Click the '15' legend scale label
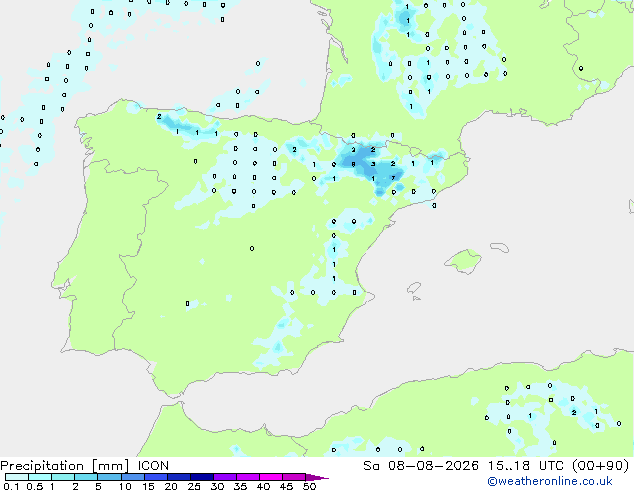The width and height of the screenshot is (634, 490). [x=148, y=486]
